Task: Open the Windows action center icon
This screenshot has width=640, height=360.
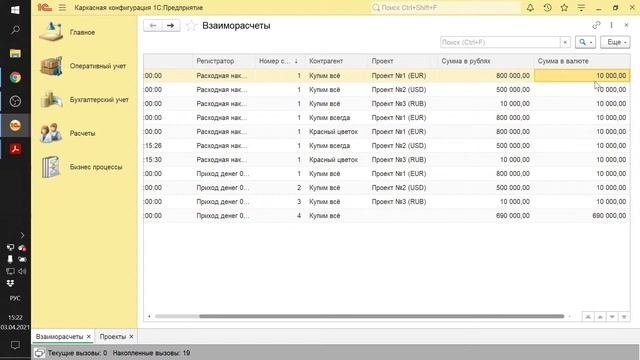Action: [x=15, y=345]
